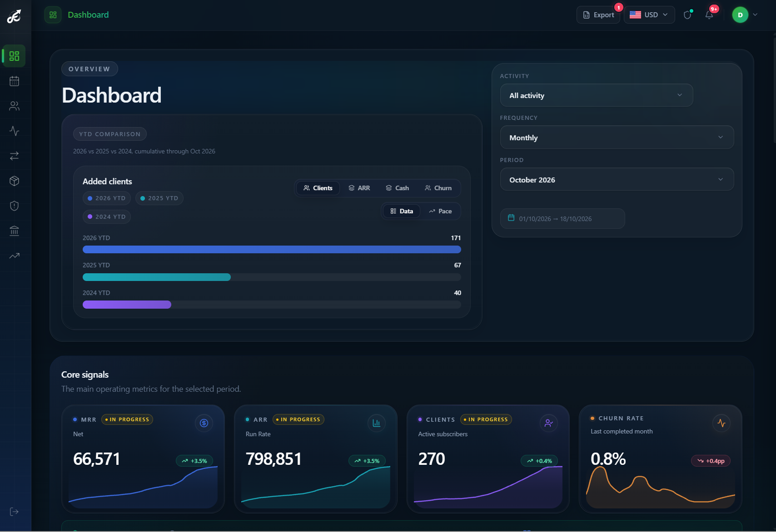Click the pulse icon on Churn Rate card
The height and width of the screenshot is (532, 776).
[x=721, y=423]
